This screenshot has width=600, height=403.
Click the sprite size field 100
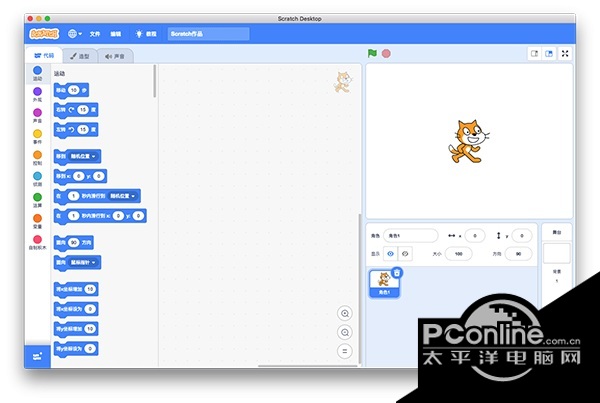pyautogui.click(x=458, y=254)
